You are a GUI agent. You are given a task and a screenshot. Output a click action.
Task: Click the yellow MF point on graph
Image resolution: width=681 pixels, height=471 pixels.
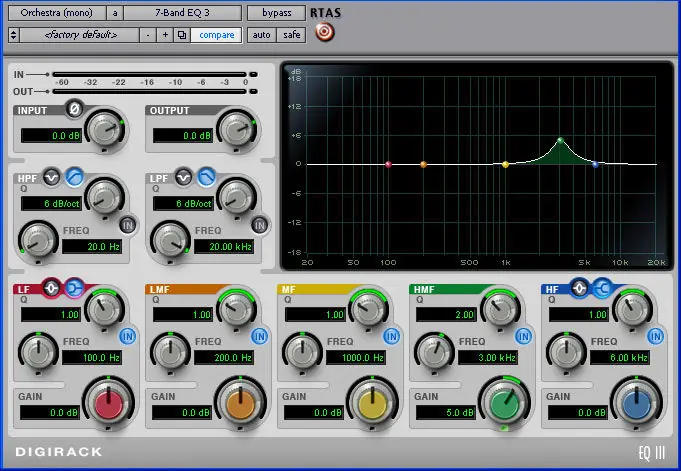coord(505,164)
